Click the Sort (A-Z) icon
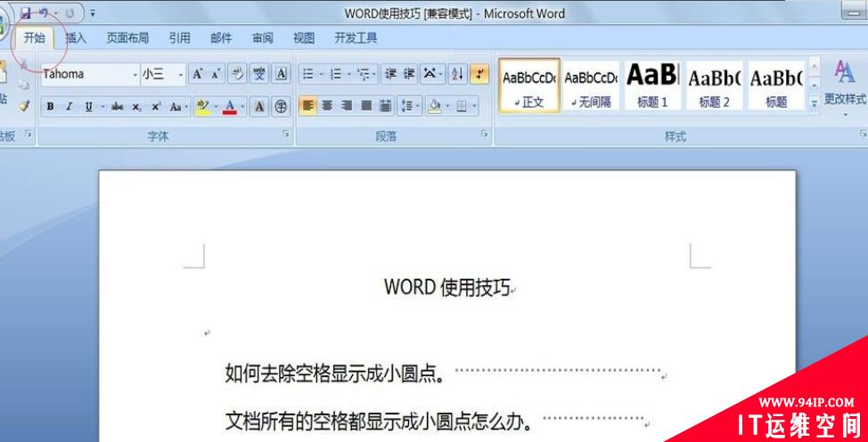 coord(458,74)
